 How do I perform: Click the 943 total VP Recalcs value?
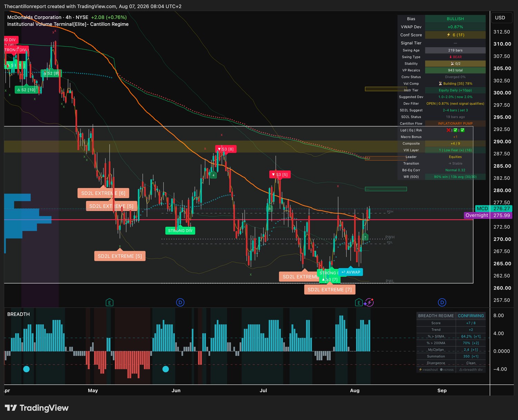coord(455,70)
